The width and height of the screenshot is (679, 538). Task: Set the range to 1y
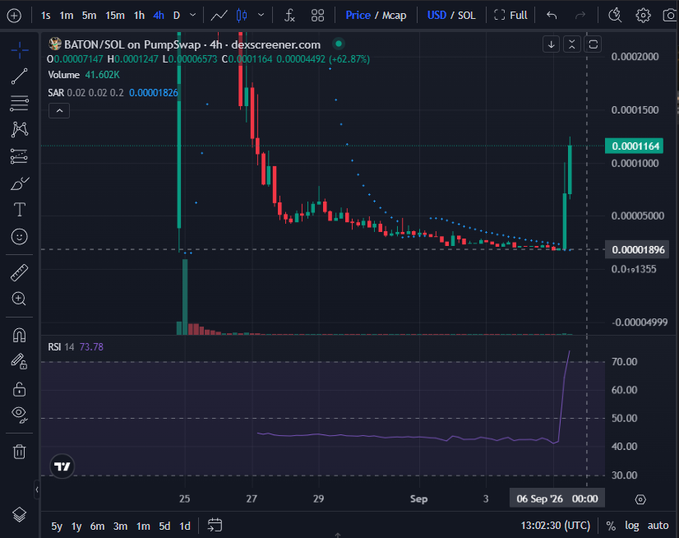pos(77,526)
